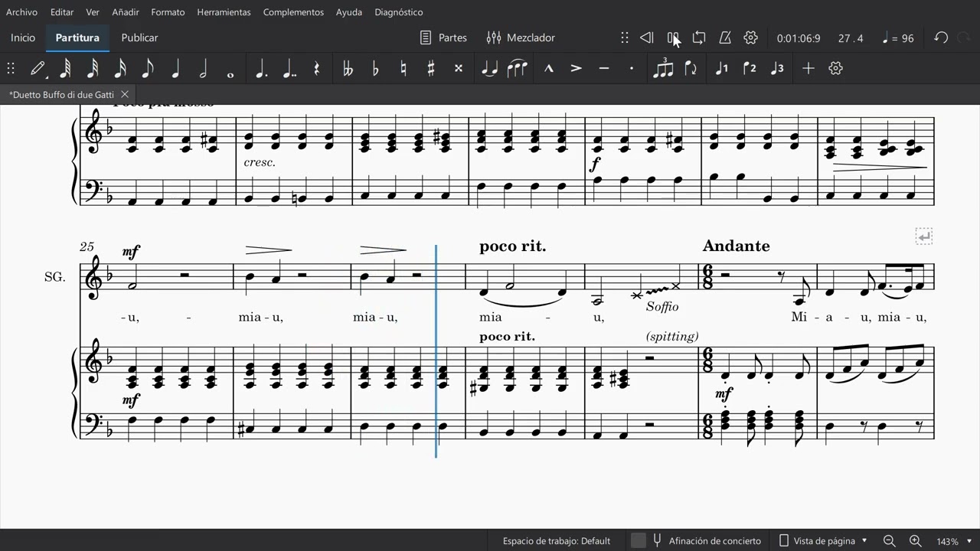Toggle note input mode with the pencil icon
This screenshot has height=551, width=980.
tap(37, 68)
